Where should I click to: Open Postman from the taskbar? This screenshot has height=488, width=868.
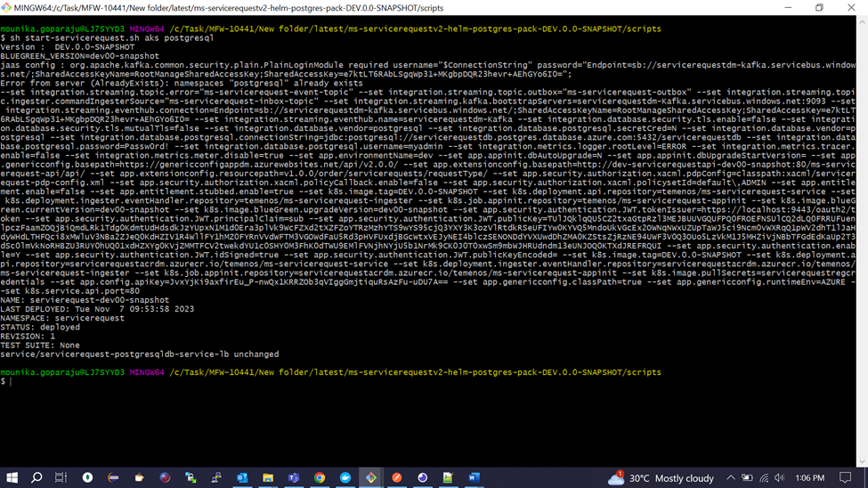tap(397, 478)
